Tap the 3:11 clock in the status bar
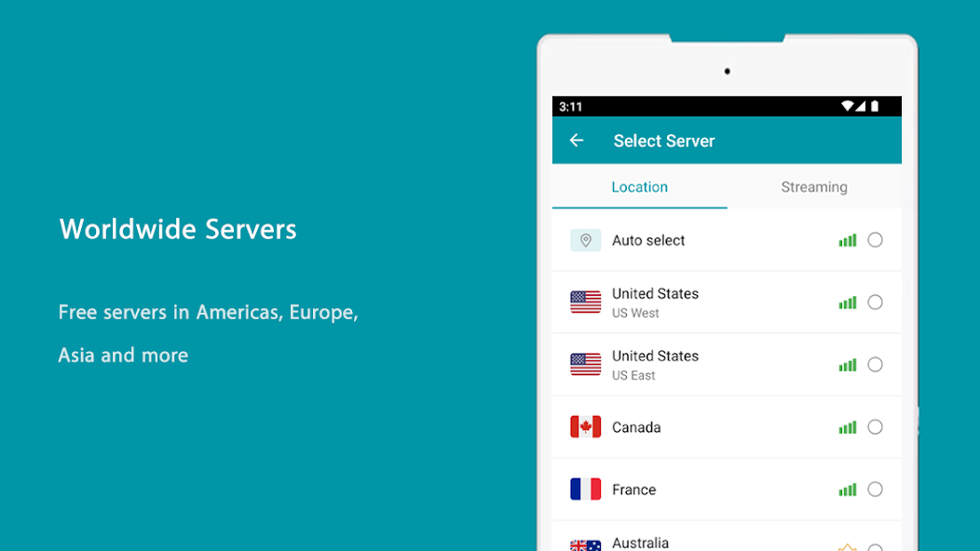 click(571, 106)
